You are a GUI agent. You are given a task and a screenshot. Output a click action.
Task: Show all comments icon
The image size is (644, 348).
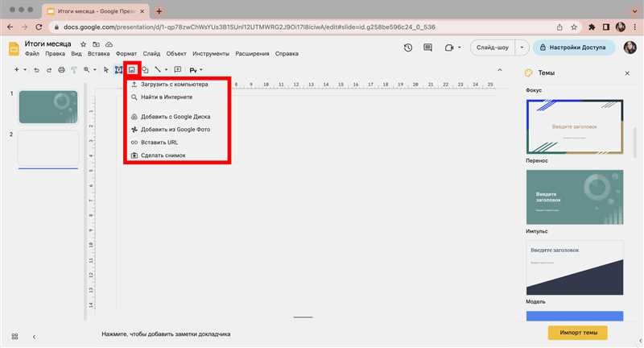[x=427, y=48]
